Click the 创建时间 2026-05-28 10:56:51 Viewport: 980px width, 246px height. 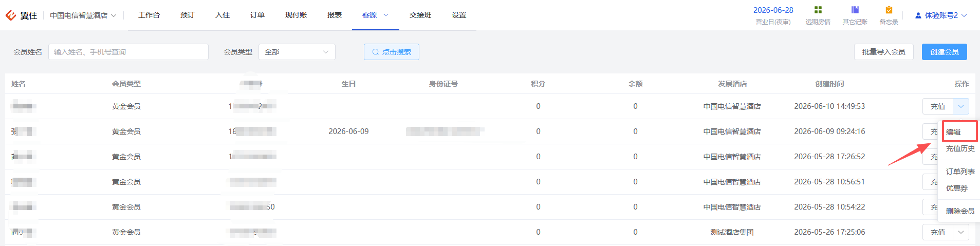pyautogui.click(x=829, y=182)
